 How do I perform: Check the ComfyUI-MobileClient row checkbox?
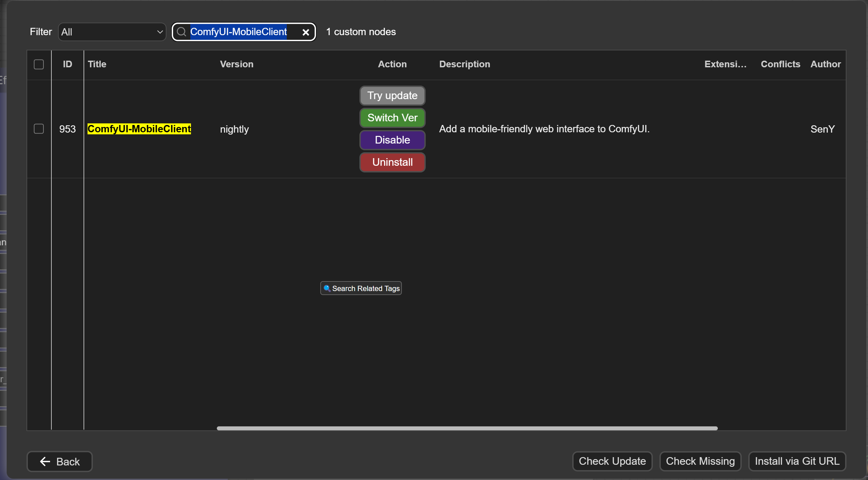pyautogui.click(x=39, y=129)
